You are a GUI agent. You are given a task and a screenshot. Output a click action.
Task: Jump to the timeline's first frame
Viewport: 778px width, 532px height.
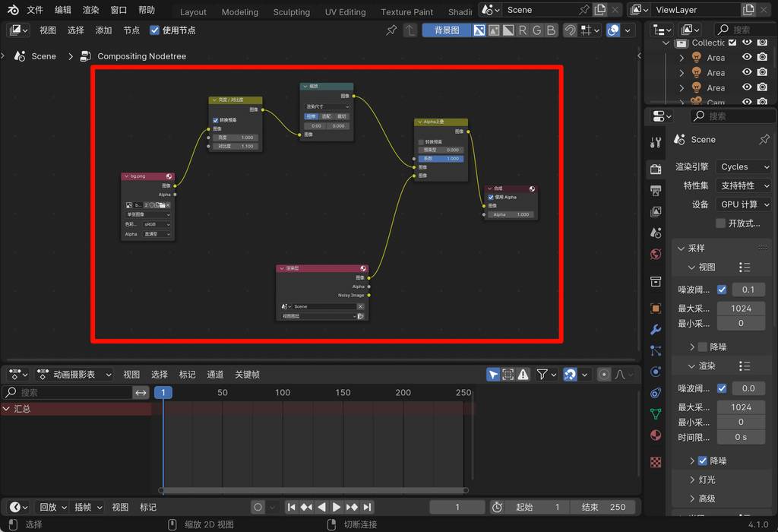click(291, 507)
